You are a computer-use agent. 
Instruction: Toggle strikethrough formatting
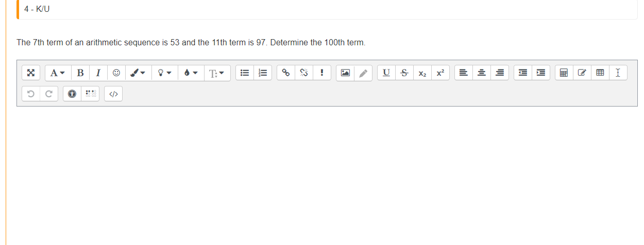(404, 73)
